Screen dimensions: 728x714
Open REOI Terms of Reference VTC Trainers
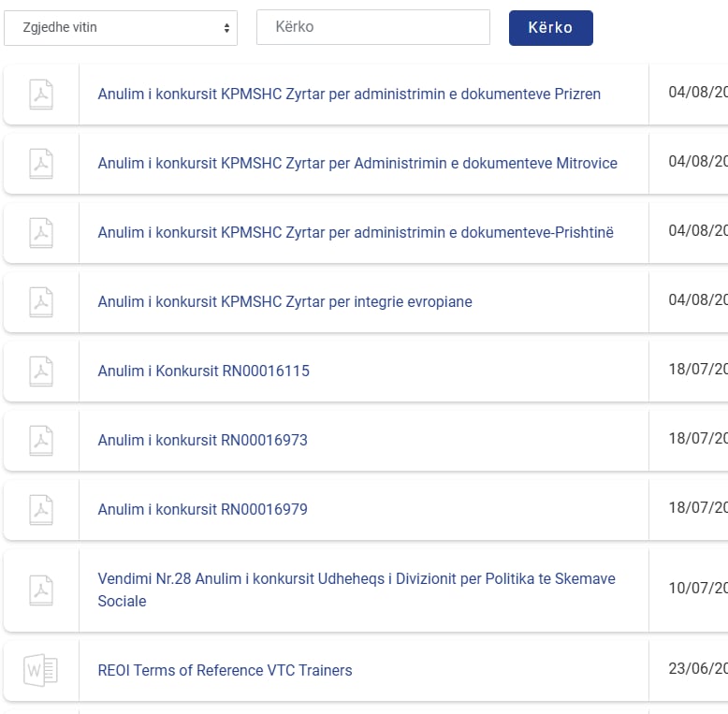[225, 671]
